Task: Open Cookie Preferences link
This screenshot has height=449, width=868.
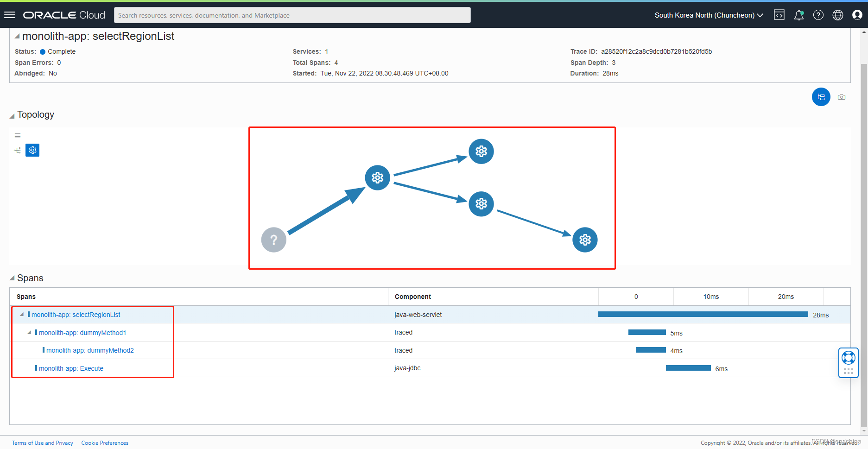Action: (x=105, y=443)
